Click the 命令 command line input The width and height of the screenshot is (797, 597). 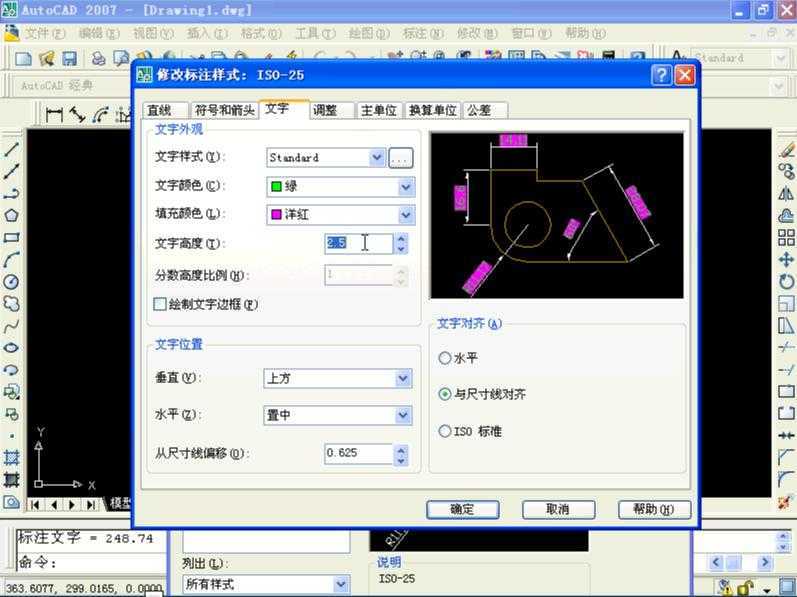pyautogui.click(x=91, y=563)
